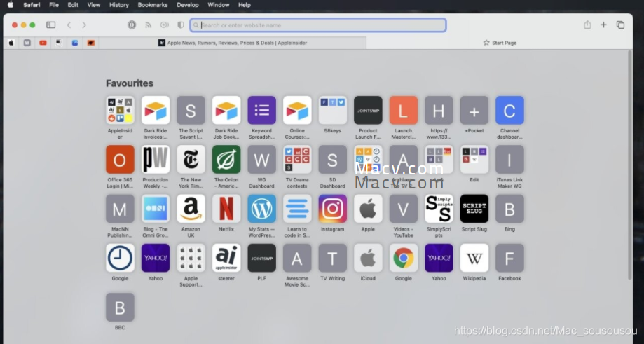Switch to the Start Page tab
Viewport: 644px width, 344px height.
tap(500, 43)
